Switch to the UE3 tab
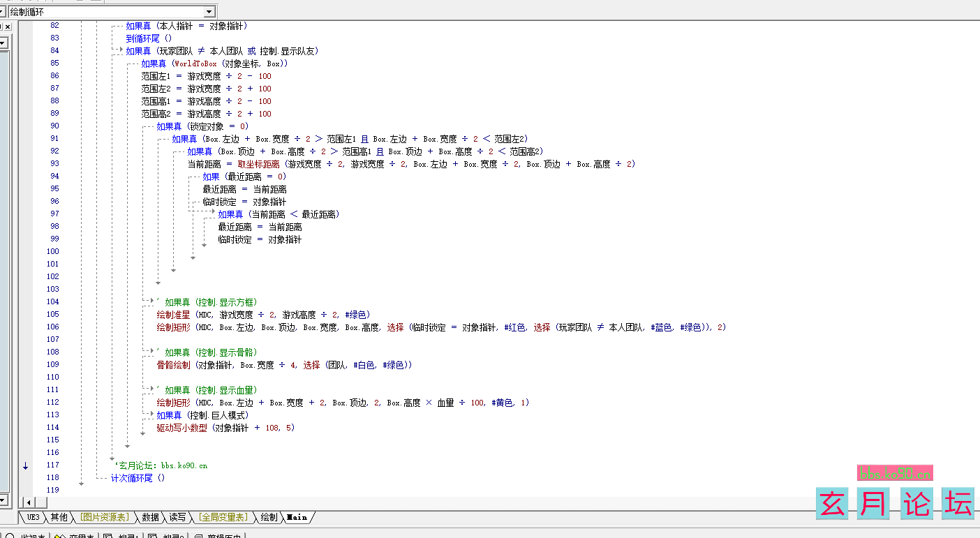Image resolution: width=980 pixels, height=538 pixels. click(x=33, y=517)
